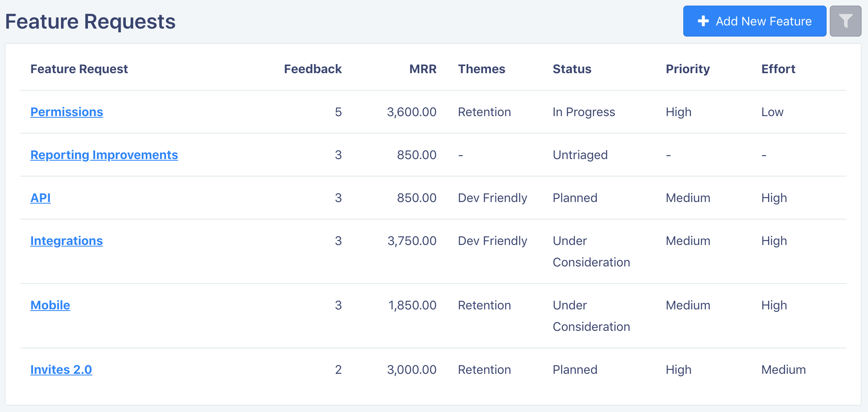Select the 3,000.00 MRR value
868x412 pixels.
(412, 370)
